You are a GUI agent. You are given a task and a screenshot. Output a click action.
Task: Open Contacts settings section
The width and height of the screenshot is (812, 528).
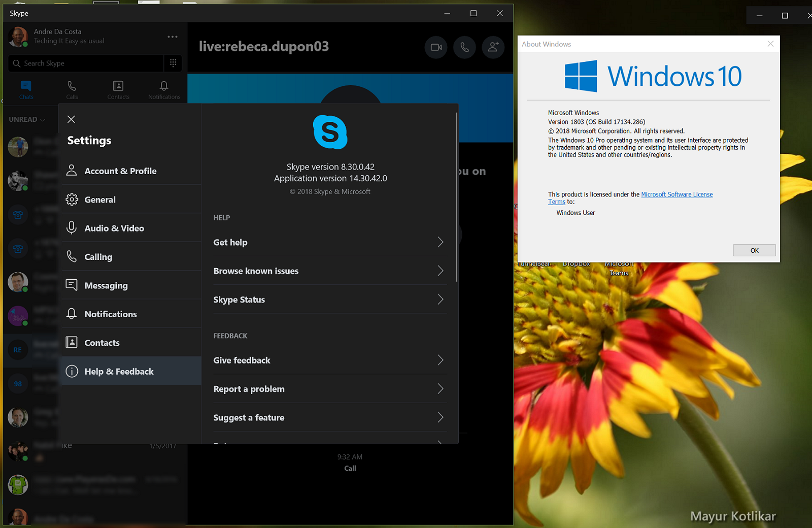pos(130,343)
